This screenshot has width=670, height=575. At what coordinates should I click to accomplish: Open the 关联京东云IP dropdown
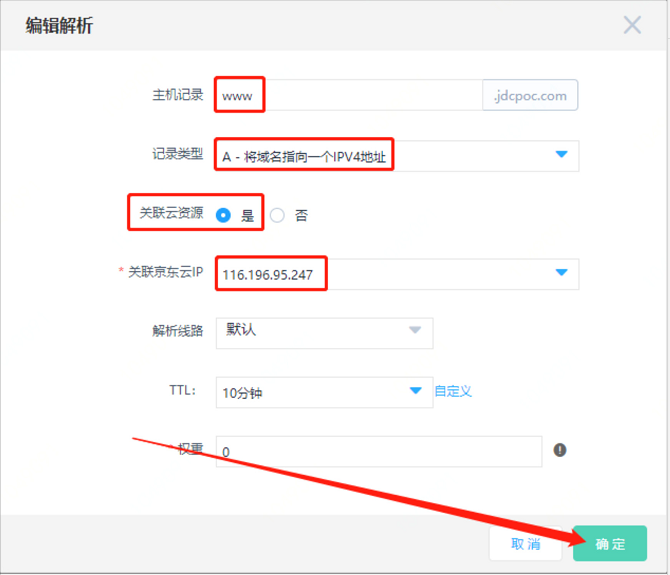pos(397,274)
